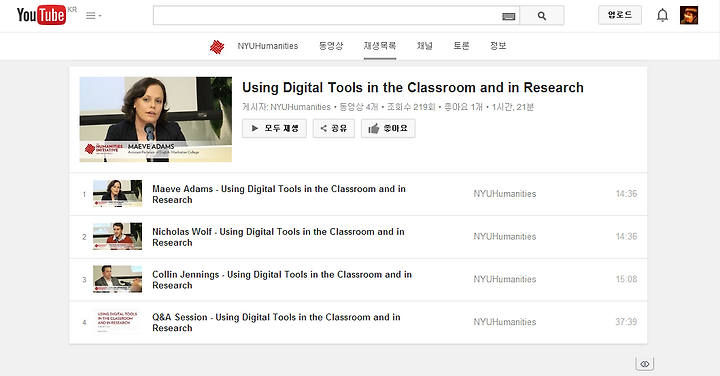
Task: Click the NYUHumanities channel logo
Action: coord(217,46)
